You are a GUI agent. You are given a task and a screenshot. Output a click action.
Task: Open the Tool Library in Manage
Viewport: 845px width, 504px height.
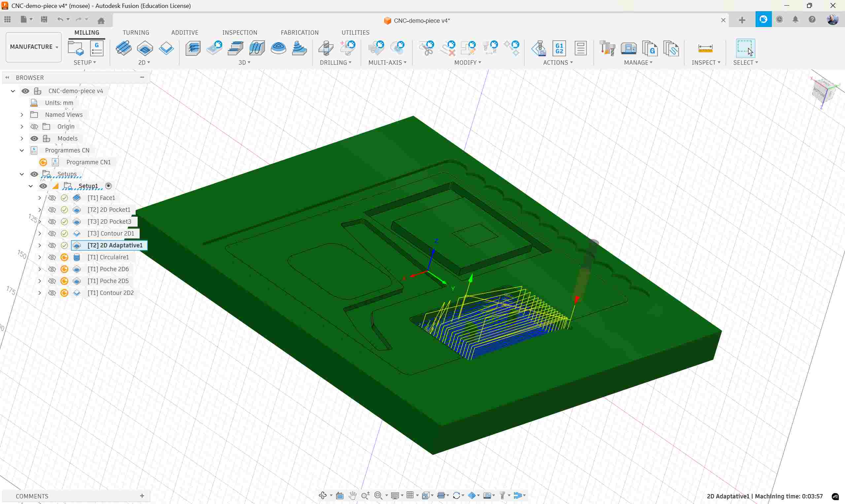[607, 48]
